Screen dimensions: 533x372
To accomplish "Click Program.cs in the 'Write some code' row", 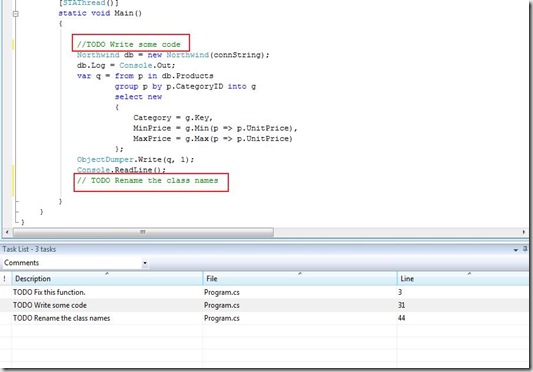I will tap(222, 305).
